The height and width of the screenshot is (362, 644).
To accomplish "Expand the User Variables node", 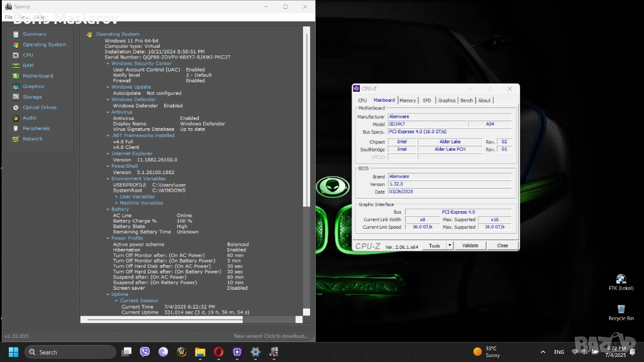I will pyautogui.click(x=116, y=197).
